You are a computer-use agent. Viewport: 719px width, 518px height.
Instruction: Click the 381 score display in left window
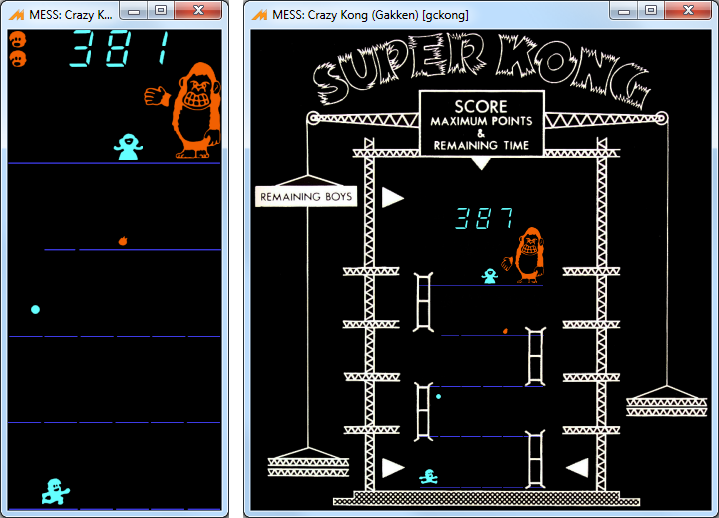coord(120,48)
